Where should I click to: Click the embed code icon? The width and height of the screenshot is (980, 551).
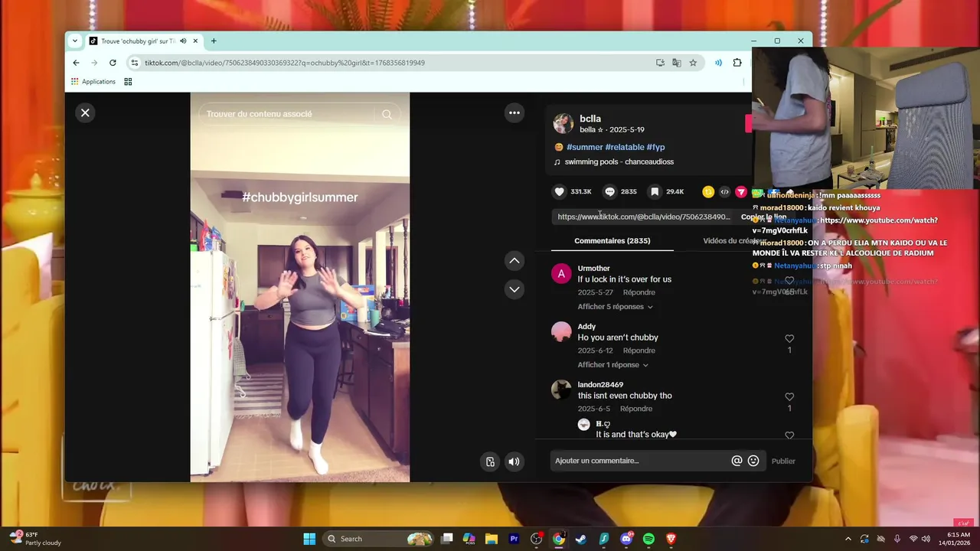724,191
